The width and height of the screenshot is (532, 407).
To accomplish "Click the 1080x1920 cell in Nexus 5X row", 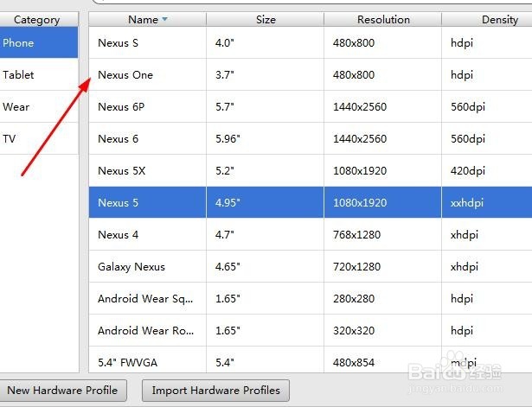I will coord(383,170).
